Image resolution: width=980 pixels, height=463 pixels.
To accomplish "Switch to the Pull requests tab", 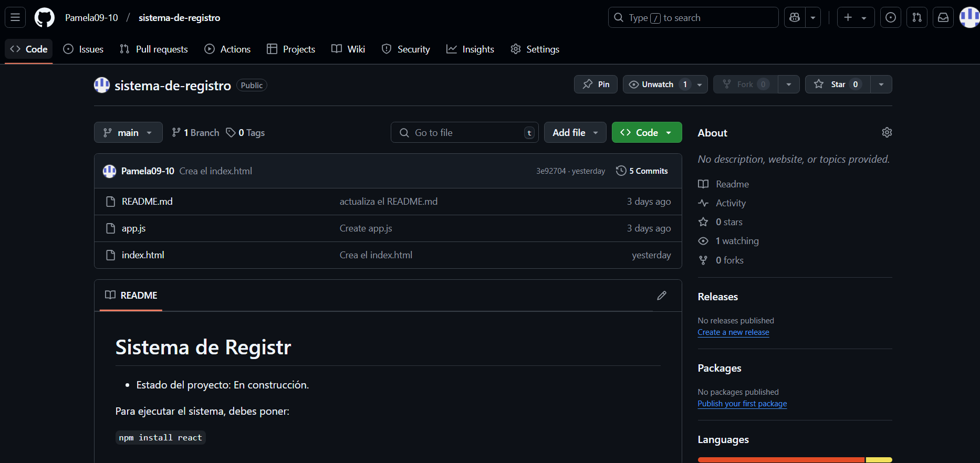I will click(x=154, y=49).
